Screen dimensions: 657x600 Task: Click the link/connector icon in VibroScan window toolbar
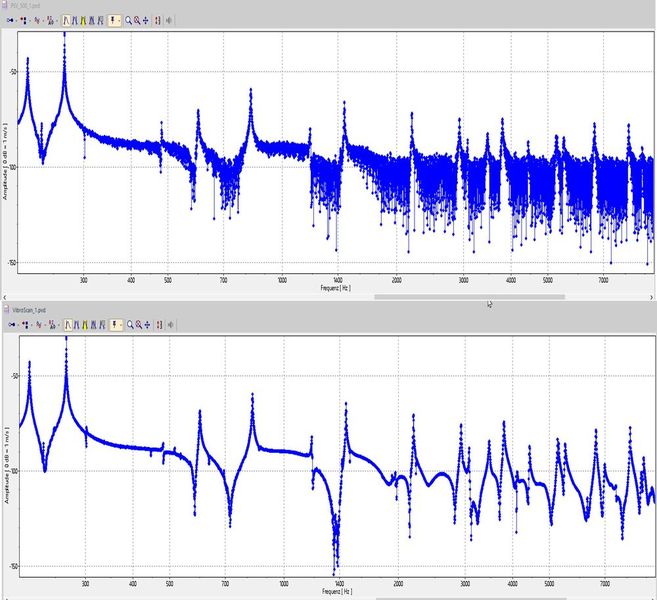pyautogui.click(x=12, y=325)
